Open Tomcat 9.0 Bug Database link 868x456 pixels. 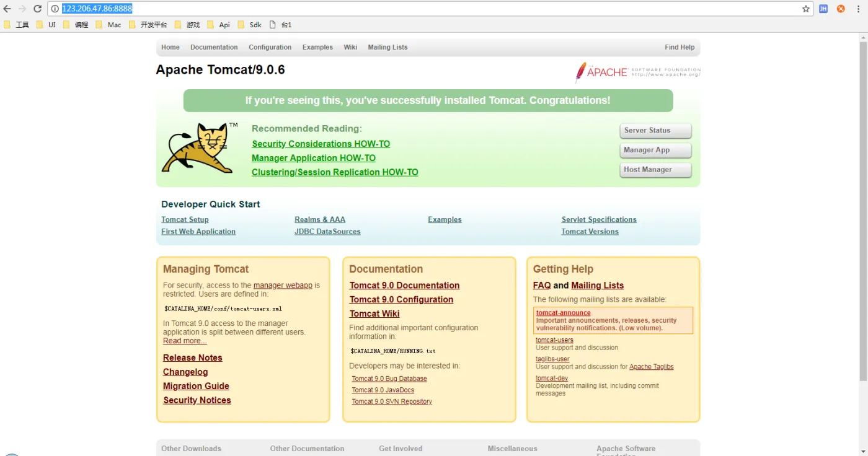[389, 379]
